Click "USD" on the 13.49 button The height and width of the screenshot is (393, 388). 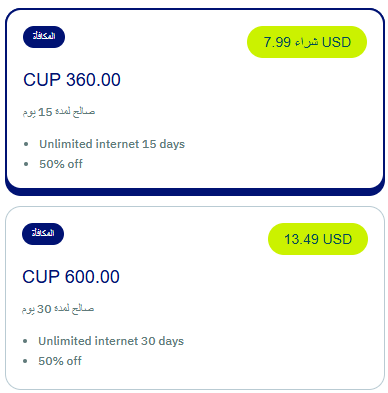click(x=337, y=239)
